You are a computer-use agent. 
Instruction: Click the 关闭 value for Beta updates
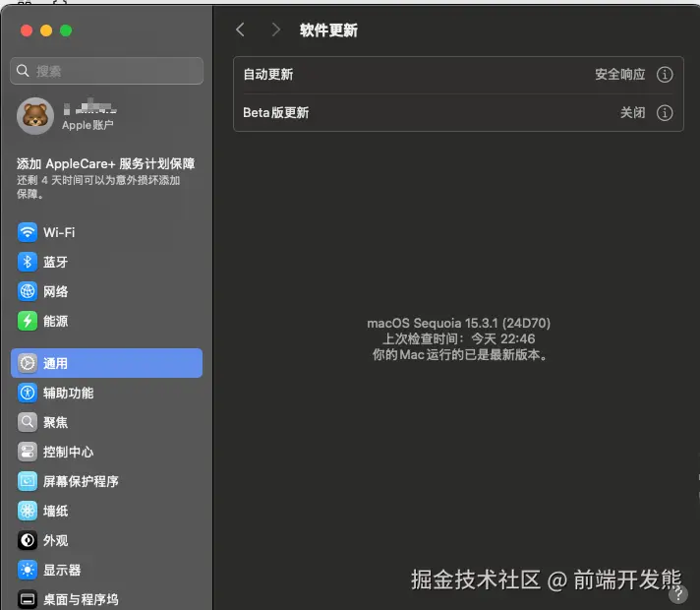pos(632,112)
